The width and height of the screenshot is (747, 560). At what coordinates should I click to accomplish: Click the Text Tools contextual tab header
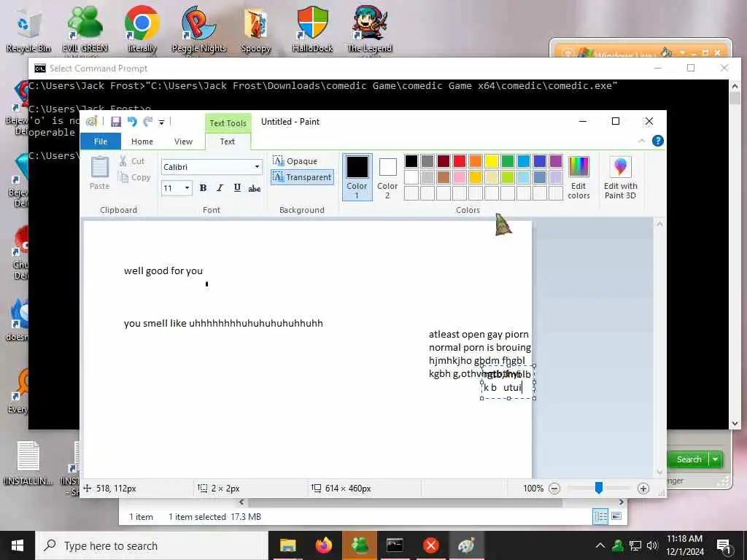click(x=228, y=123)
